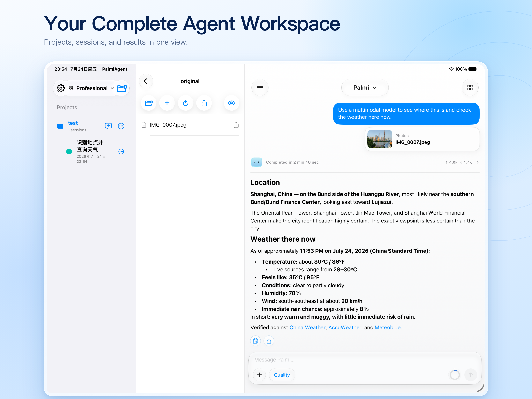Open the AccuWeather link
The height and width of the screenshot is (399, 532).
tap(345, 327)
